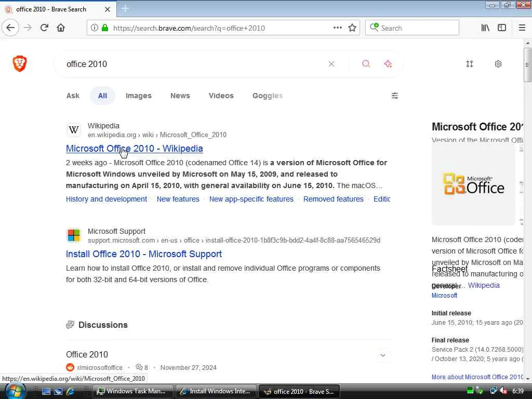The image size is (532, 399).
Task: Open the Library toolbar icon
Action: tap(486, 28)
